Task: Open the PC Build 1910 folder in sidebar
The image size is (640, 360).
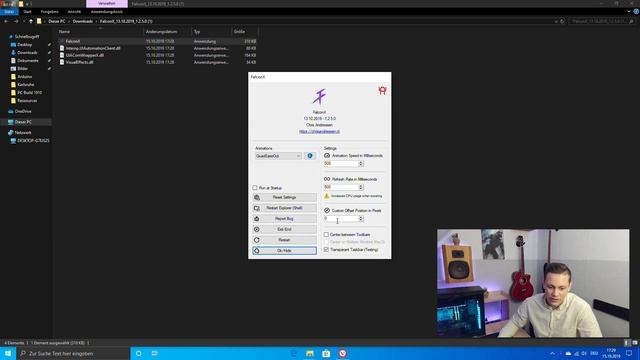Action: point(29,93)
